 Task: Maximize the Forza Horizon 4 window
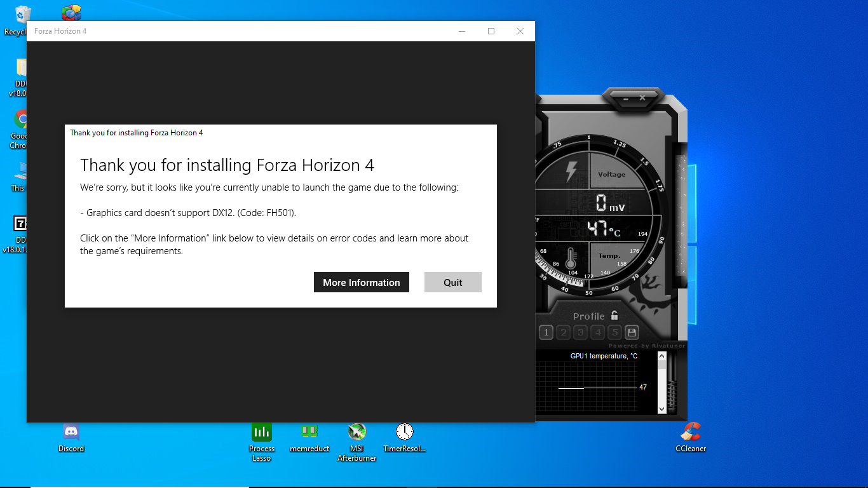pyautogui.click(x=491, y=31)
